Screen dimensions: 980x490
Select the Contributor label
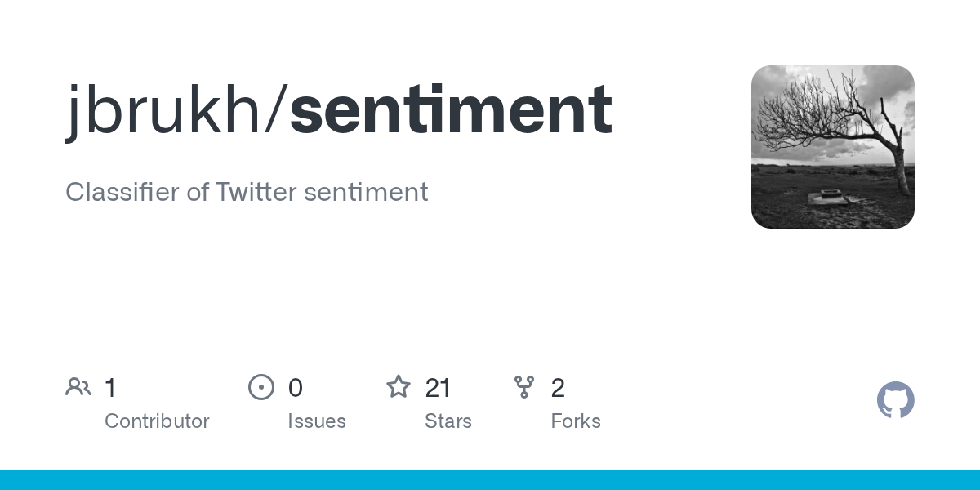(x=157, y=421)
